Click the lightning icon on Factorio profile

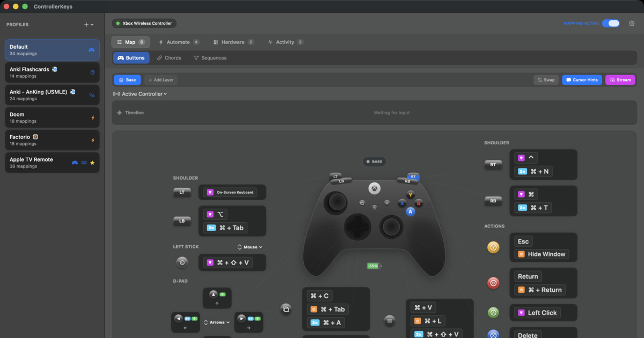click(92, 140)
